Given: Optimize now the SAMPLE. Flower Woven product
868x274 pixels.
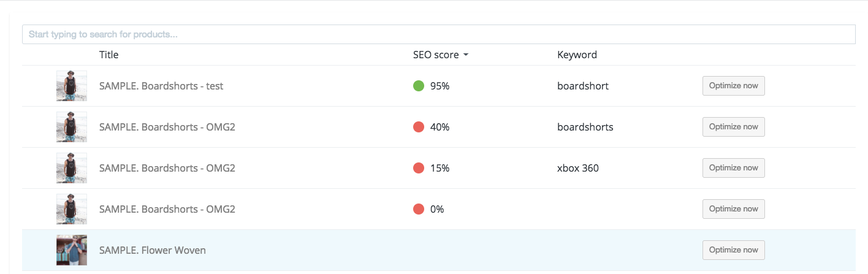Looking at the screenshot, I should [x=733, y=250].
